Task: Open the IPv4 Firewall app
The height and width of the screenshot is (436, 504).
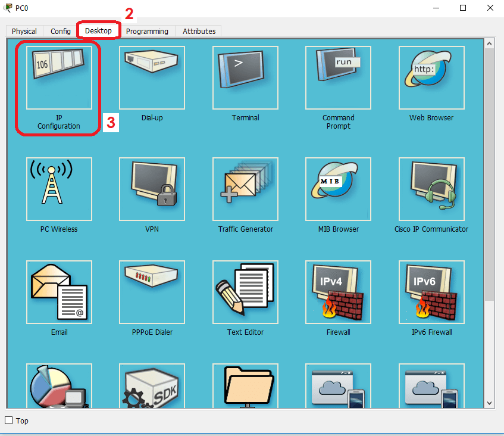Action: (x=338, y=292)
